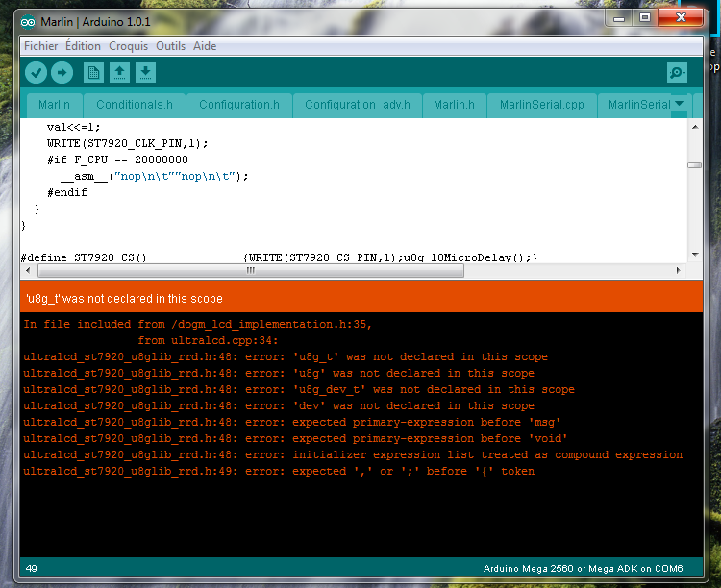Click the editor scroll down arrow
This screenshot has height=588, width=721.
(x=695, y=255)
